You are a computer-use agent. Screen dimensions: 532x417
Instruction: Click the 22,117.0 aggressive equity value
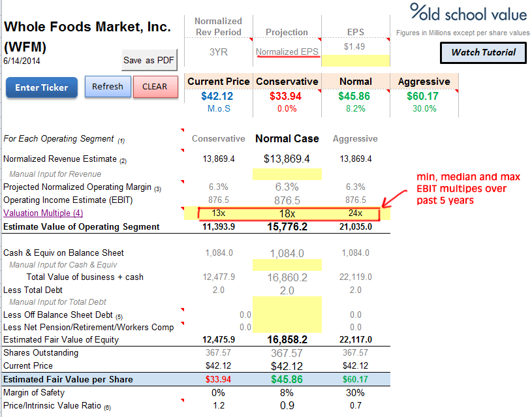pos(356,339)
